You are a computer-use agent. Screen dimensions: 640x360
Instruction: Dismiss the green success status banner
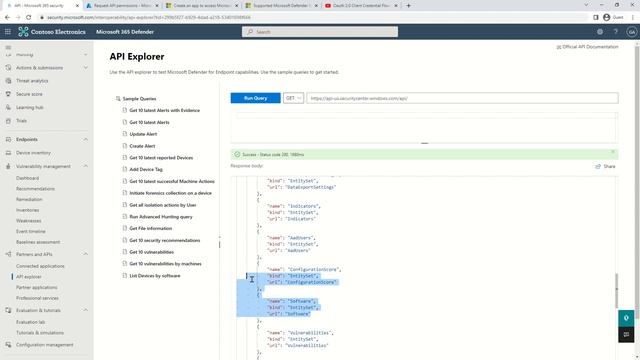pos(613,152)
